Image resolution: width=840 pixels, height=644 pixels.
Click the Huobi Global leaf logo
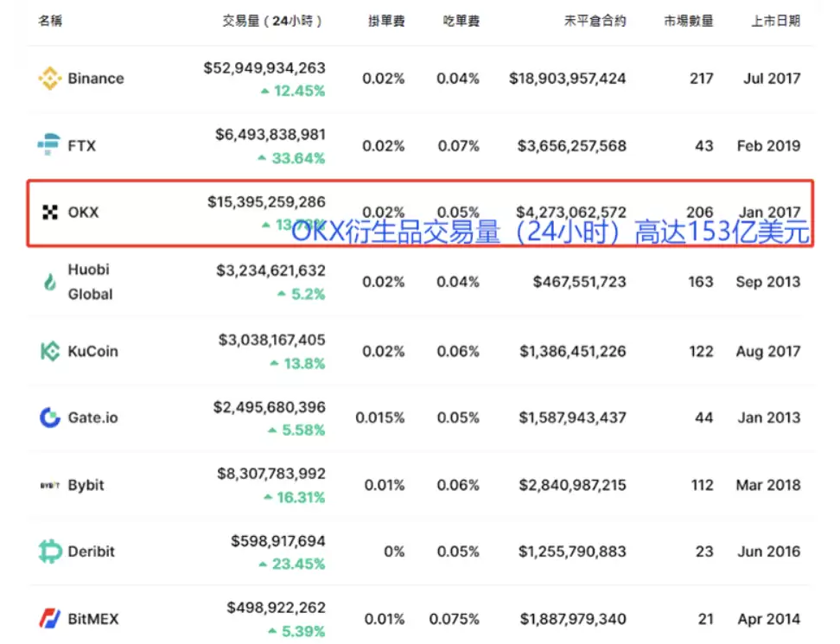pyautogui.click(x=49, y=281)
